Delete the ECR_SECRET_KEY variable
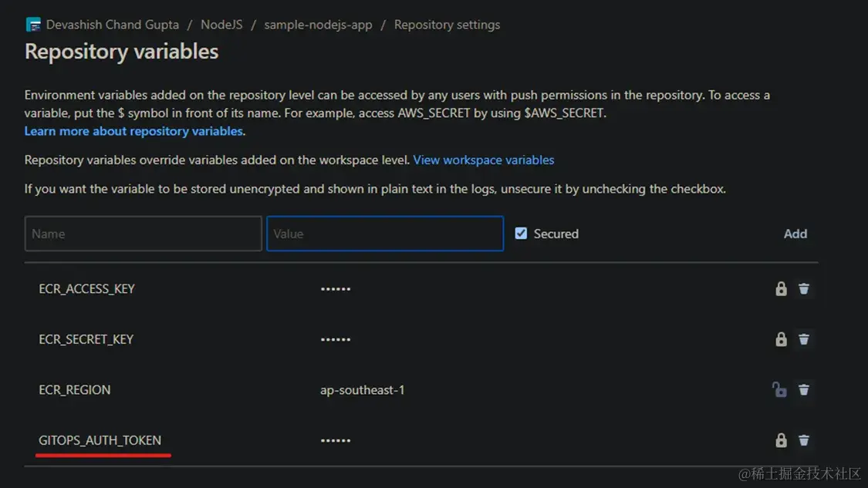This screenshot has width=868, height=488. click(804, 339)
